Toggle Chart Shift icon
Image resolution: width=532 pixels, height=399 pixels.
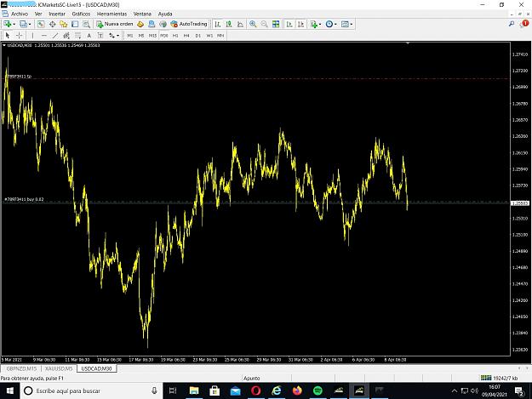300,24
